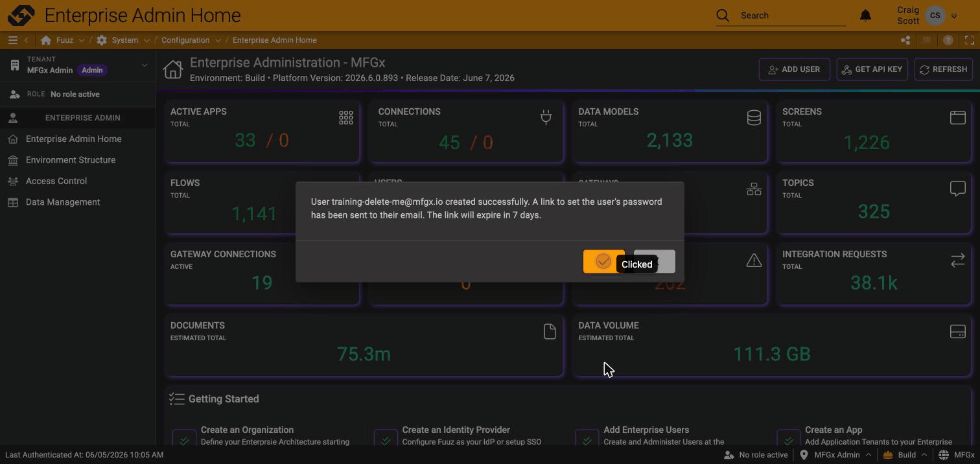Click the Topics total 325 value
Screen dimensions: 980x464
click(873, 212)
